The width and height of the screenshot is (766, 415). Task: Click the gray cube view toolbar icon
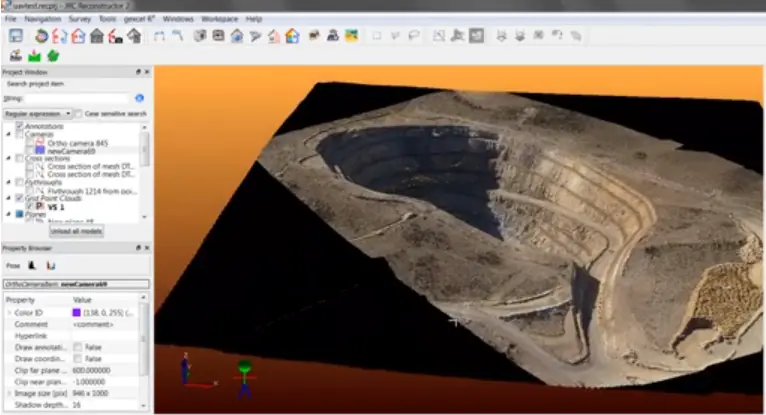pos(199,36)
